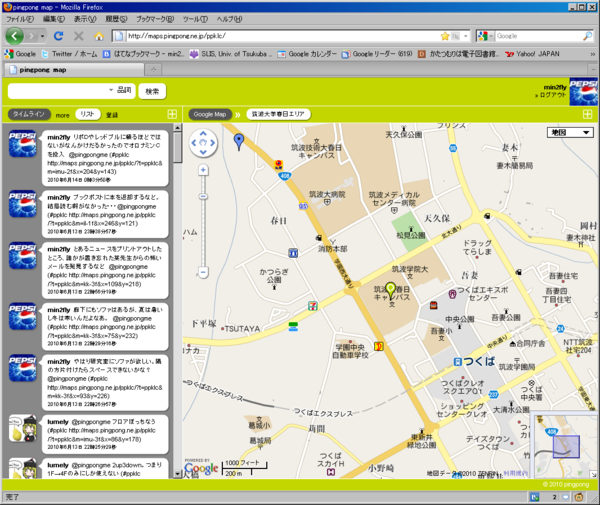The image size is (600, 505).
Task: Click the 検索 button
Action: coord(152,91)
